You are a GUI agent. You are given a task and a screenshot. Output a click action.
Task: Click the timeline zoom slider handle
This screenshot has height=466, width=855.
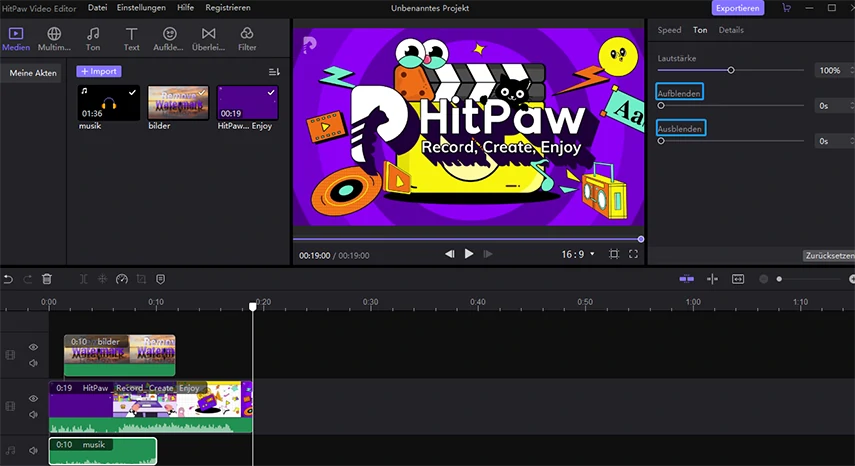point(779,279)
